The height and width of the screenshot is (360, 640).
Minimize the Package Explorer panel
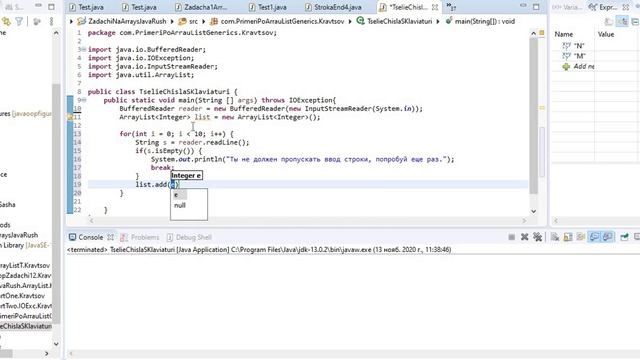click(38, 6)
